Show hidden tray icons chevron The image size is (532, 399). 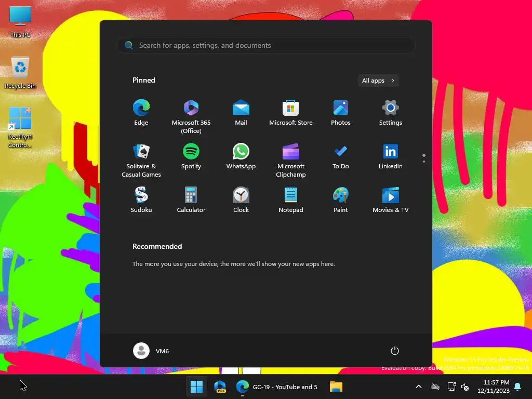click(419, 387)
